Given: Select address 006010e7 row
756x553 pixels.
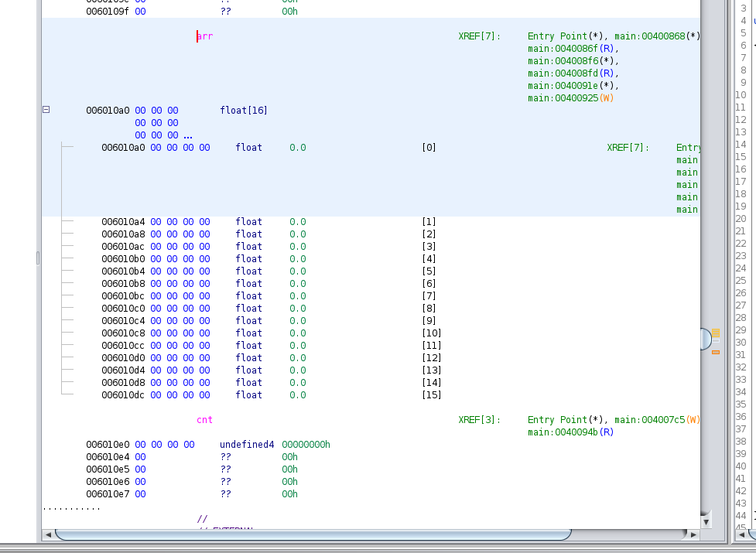Looking at the screenshot, I should tap(108, 493).
